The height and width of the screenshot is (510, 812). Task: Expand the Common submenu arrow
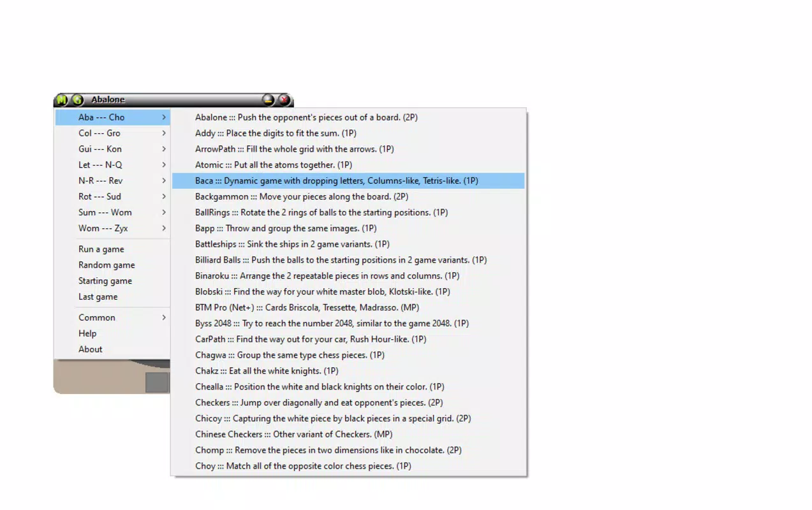tap(164, 317)
